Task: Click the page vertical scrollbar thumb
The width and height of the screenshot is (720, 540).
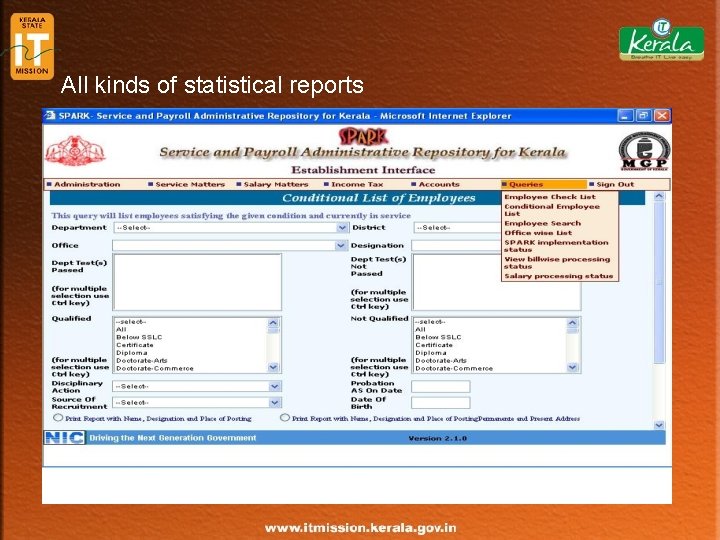Action: [x=659, y=282]
